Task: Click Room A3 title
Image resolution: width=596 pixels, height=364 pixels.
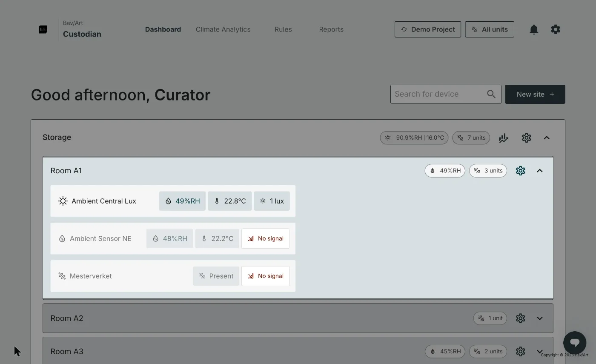Action: [67, 351]
